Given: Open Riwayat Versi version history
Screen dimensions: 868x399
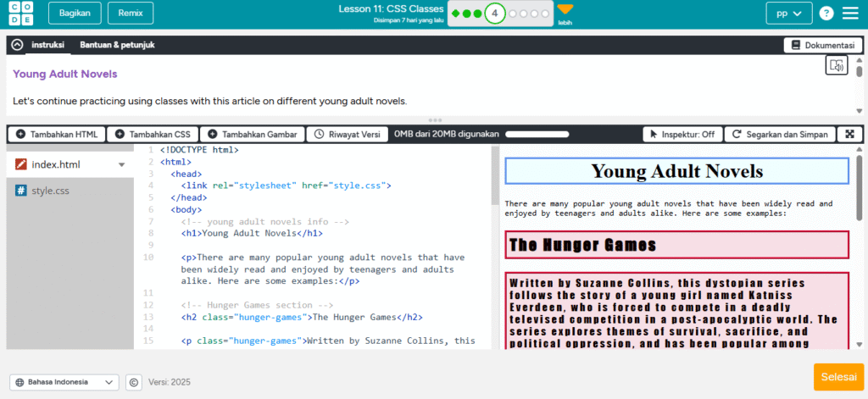Looking at the screenshot, I should click(x=347, y=134).
